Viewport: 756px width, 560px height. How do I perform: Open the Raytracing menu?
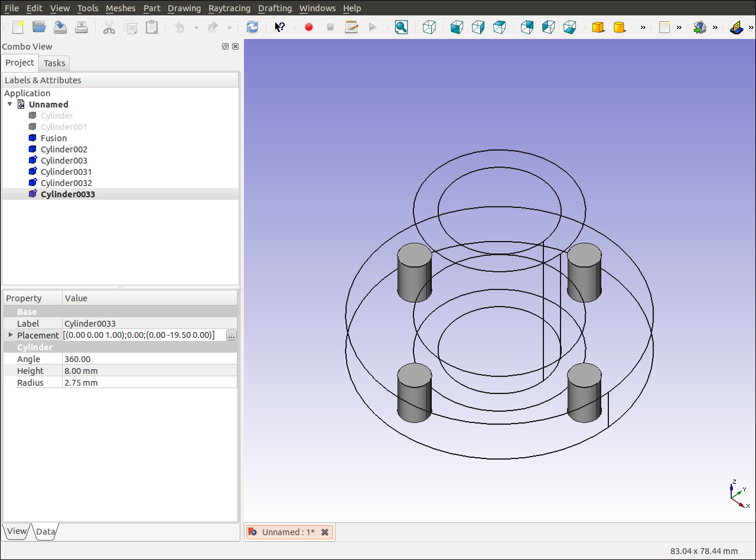pyautogui.click(x=229, y=8)
